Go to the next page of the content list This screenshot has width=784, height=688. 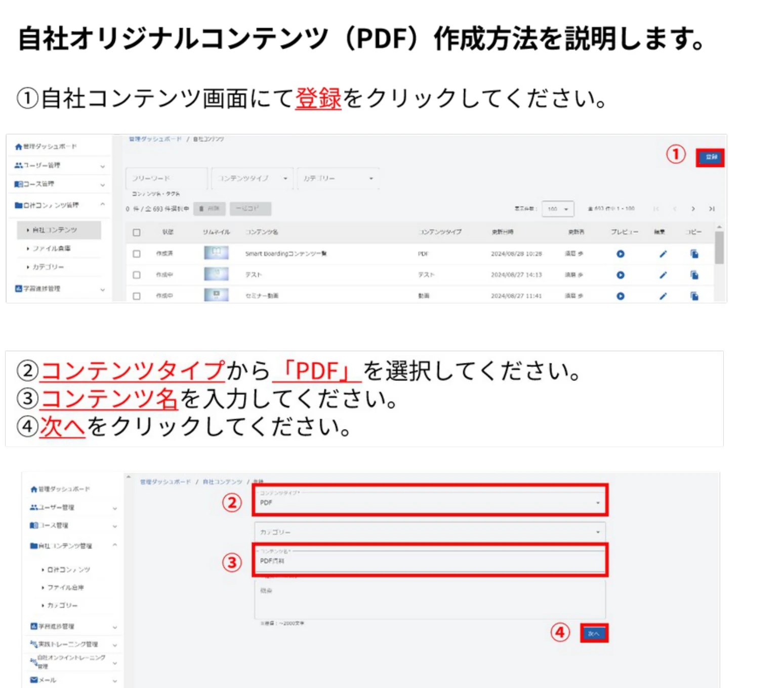693,209
